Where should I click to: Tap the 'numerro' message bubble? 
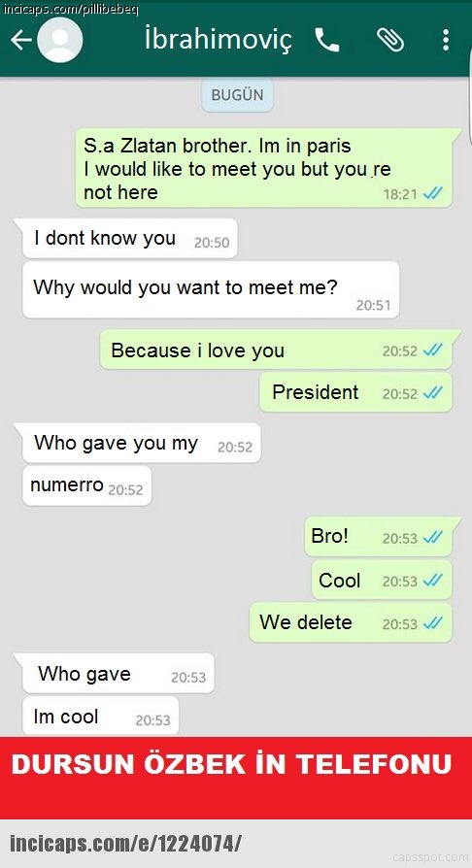[x=87, y=485]
